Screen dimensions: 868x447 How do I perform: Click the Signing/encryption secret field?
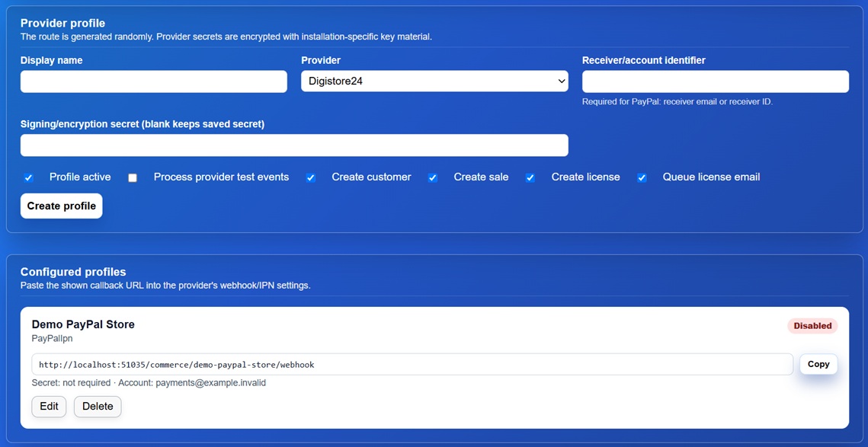[x=294, y=145]
